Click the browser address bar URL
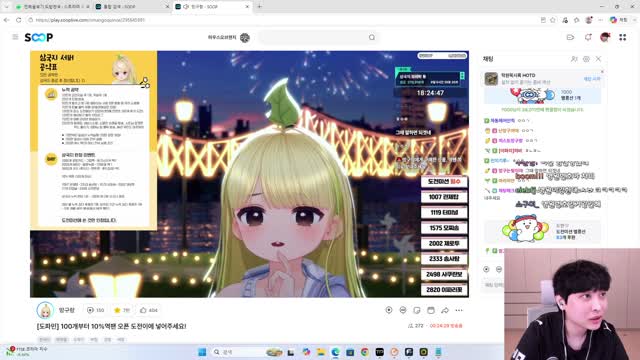Screen dimensions: 640x360 point(90,20)
